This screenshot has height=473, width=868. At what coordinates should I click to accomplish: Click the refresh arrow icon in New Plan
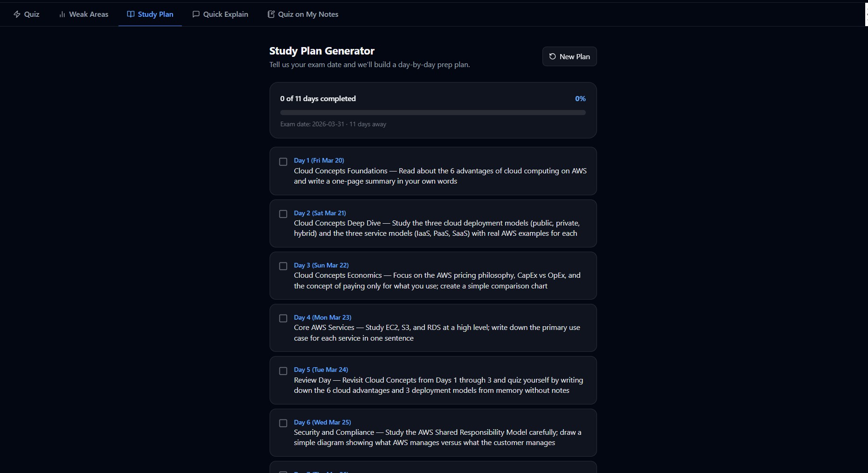pos(552,56)
